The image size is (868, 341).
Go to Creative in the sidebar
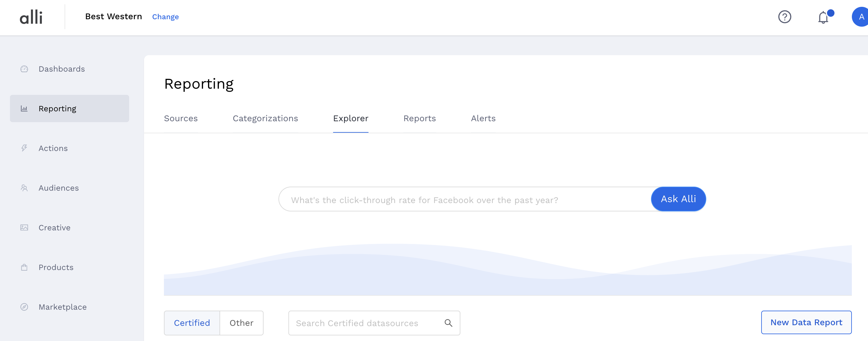tap(70, 228)
